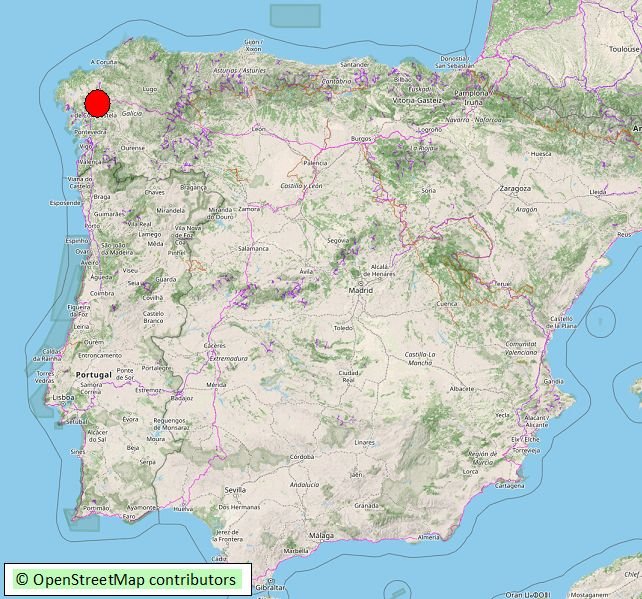
Task: Click the Teruel city label
Action: click(502, 284)
